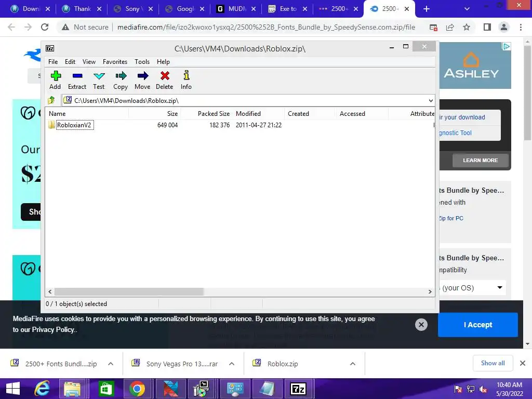The image size is (532, 399).
Task: Open Roblox.zip from downloads bar
Action: point(282,364)
